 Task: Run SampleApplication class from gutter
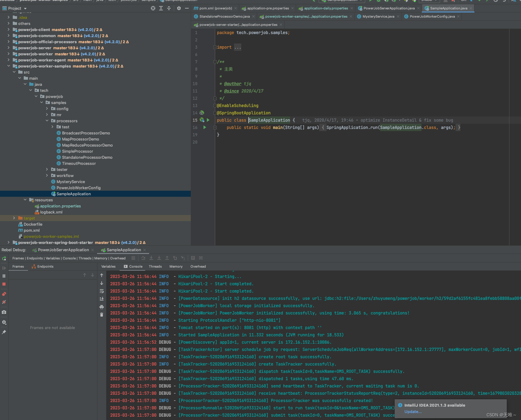[x=208, y=120]
